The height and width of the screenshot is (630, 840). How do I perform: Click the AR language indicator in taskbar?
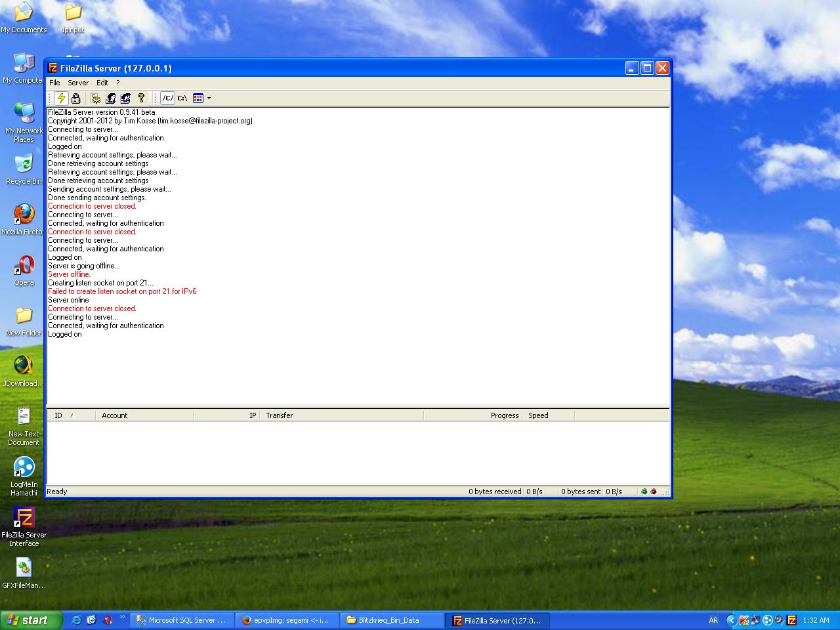713,620
